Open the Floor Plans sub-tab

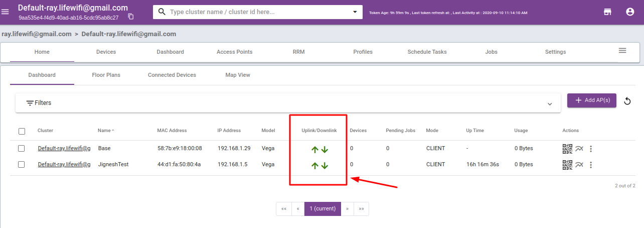point(106,75)
